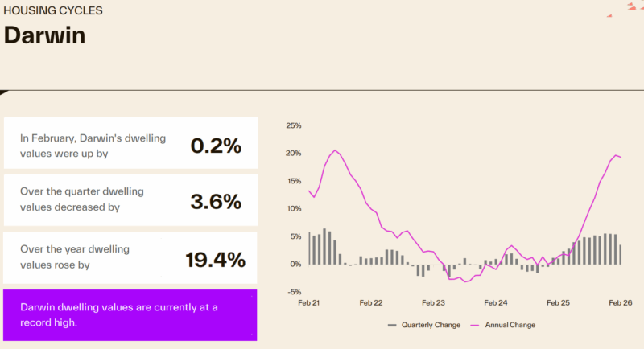Click the Quarterly Change legend marker

tap(392, 325)
